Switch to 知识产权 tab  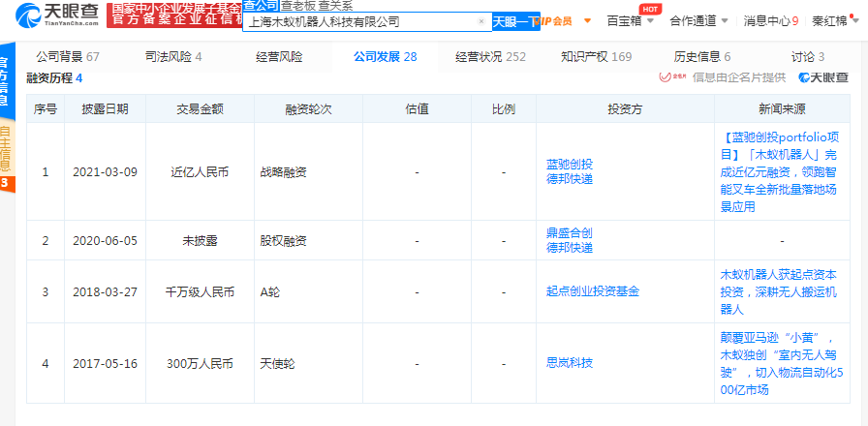click(596, 56)
